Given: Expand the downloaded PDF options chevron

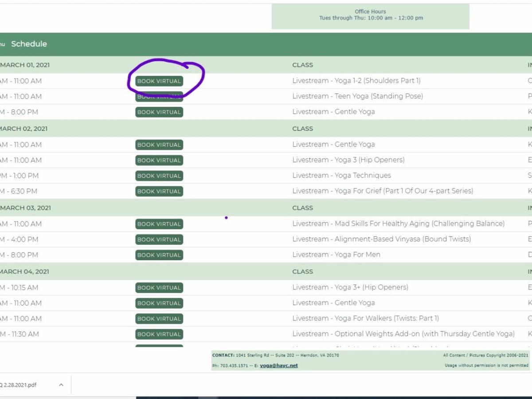Looking at the screenshot, I should coord(61,385).
